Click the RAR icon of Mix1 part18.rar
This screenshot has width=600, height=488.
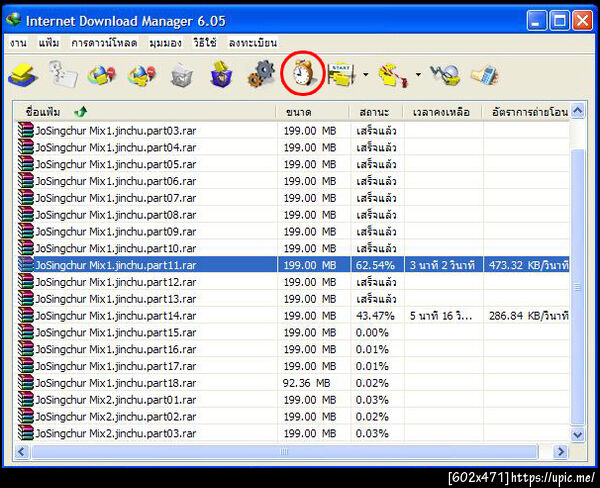26,382
